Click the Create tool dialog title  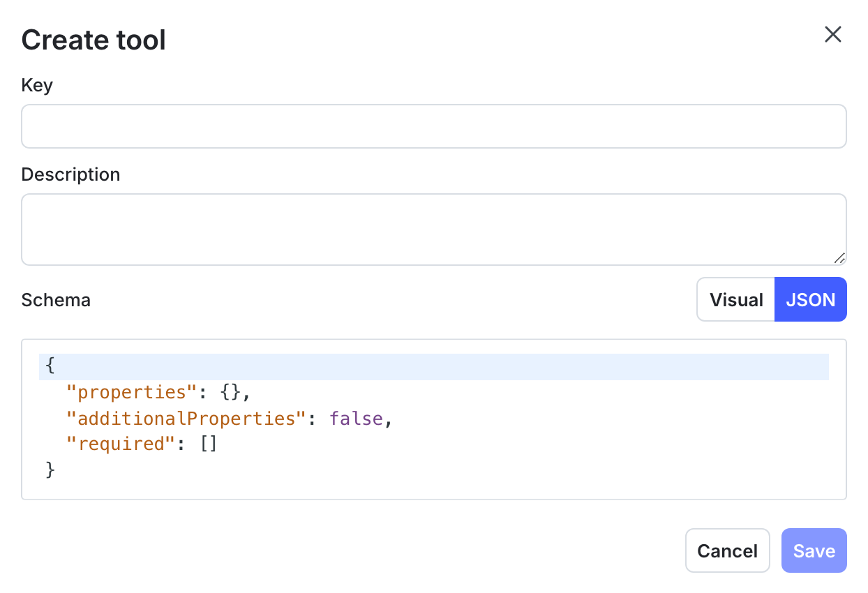(93, 40)
